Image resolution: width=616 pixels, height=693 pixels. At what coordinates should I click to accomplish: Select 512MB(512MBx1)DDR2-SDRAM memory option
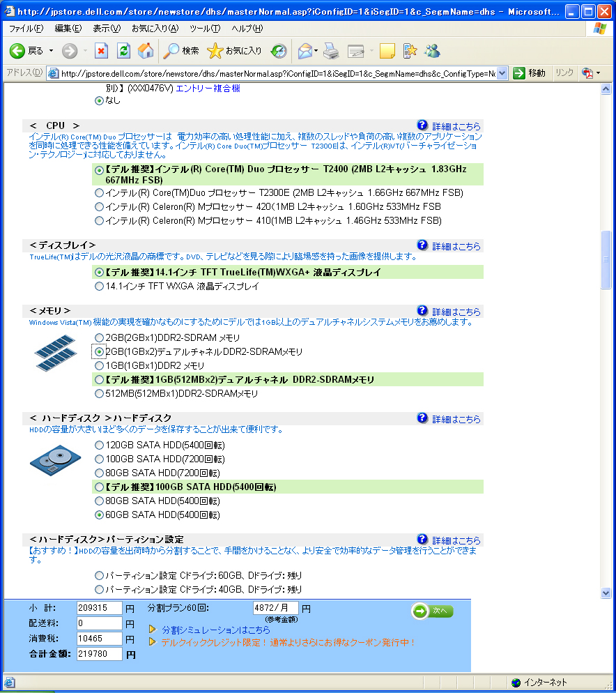coord(100,393)
